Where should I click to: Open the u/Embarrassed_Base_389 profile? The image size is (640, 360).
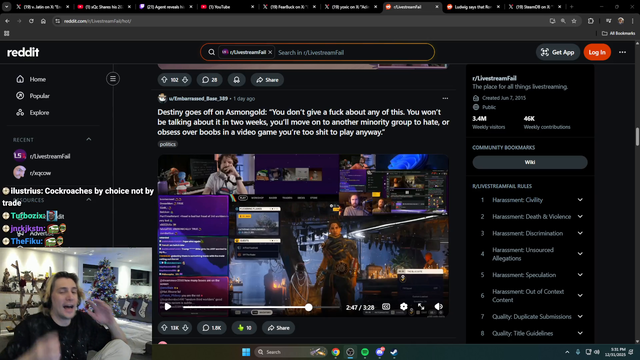point(198,99)
